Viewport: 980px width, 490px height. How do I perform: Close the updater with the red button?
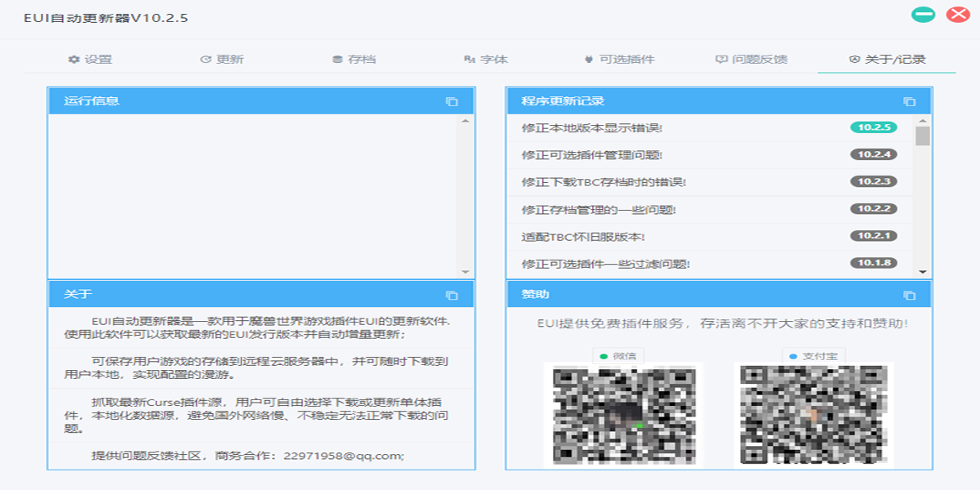[x=957, y=15]
